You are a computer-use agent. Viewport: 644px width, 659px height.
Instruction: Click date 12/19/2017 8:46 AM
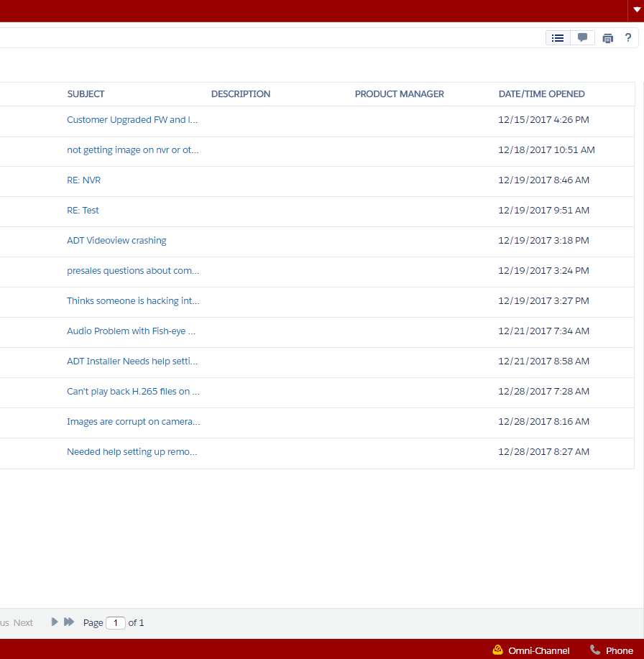pos(543,180)
